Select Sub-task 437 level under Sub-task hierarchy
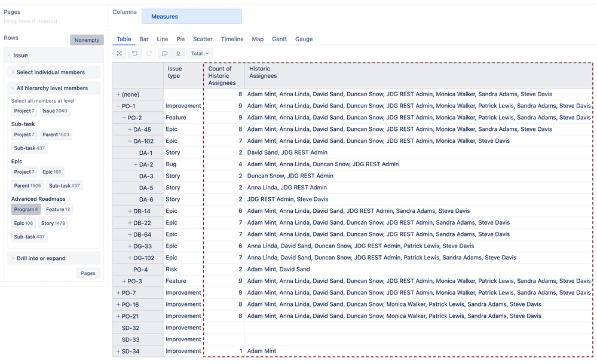This screenshot has height=364, width=597. coord(29,148)
